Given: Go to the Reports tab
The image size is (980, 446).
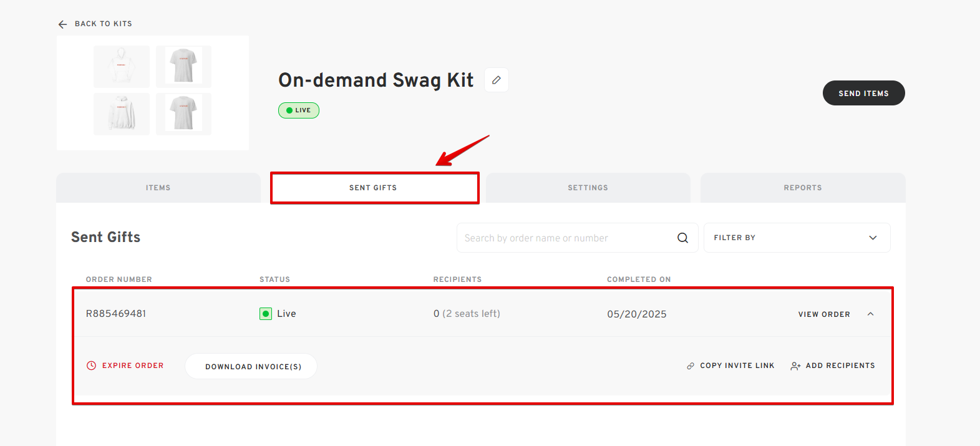Looking at the screenshot, I should click(803, 188).
